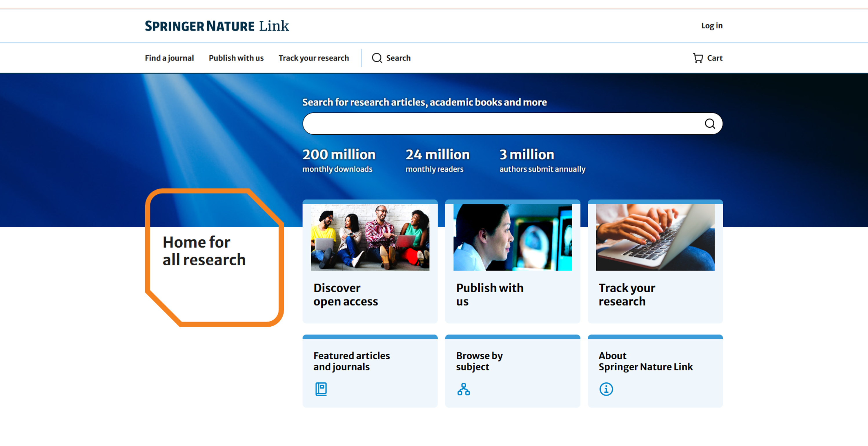The height and width of the screenshot is (446, 868).
Task: Select the Find a journal menu item
Action: click(170, 58)
